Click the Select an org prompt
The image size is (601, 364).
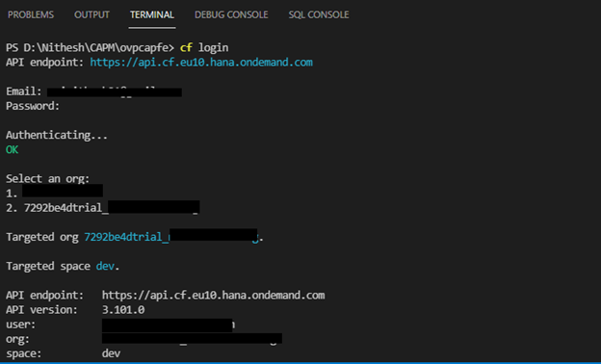tap(47, 178)
